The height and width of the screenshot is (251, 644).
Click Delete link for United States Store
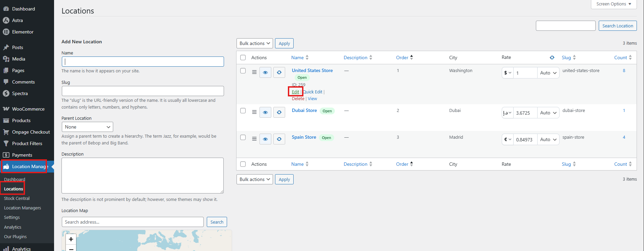coord(298,98)
